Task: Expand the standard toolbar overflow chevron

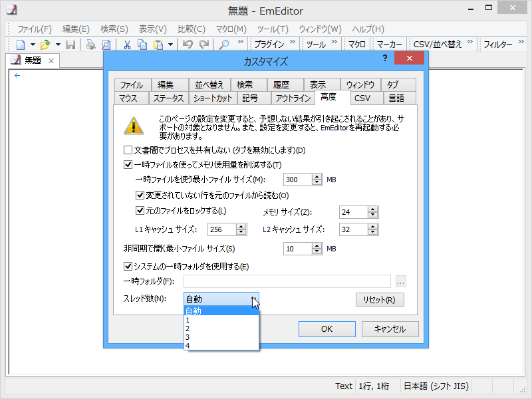Action: (x=241, y=42)
